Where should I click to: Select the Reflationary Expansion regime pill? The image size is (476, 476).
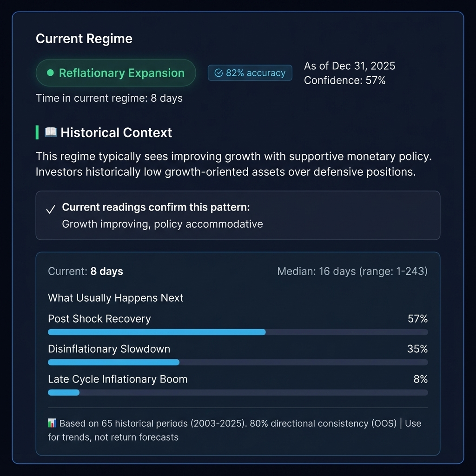[x=116, y=73]
